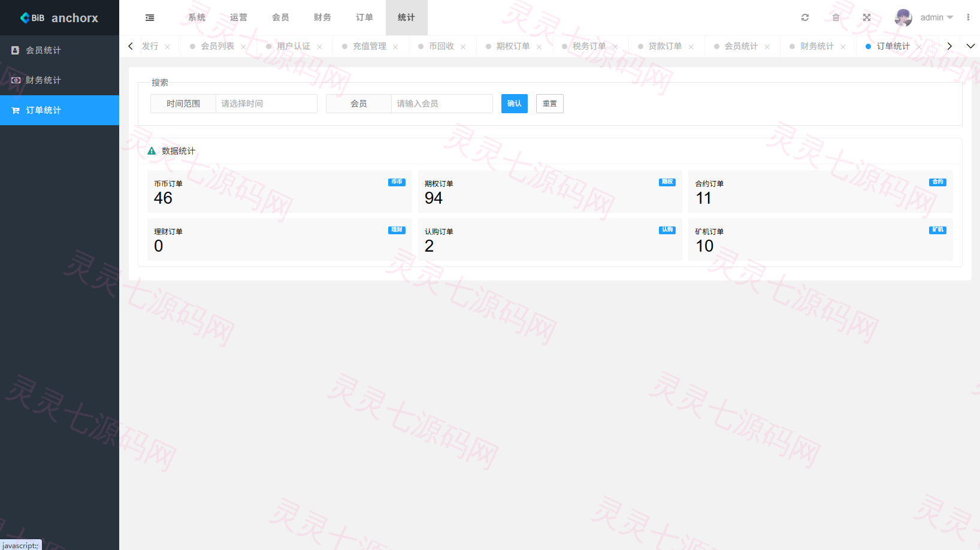Image resolution: width=980 pixels, height=550 pixels.
Task: Click the 矿机订单 count 10
Action: [704, 246]
